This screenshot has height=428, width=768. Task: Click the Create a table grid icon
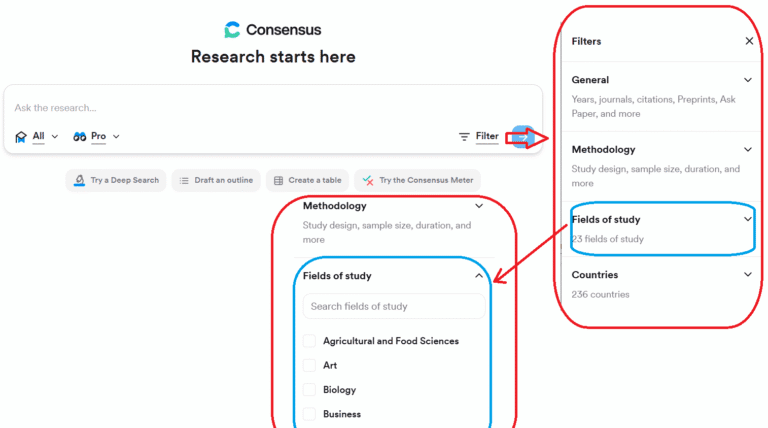tap(278, 181)
